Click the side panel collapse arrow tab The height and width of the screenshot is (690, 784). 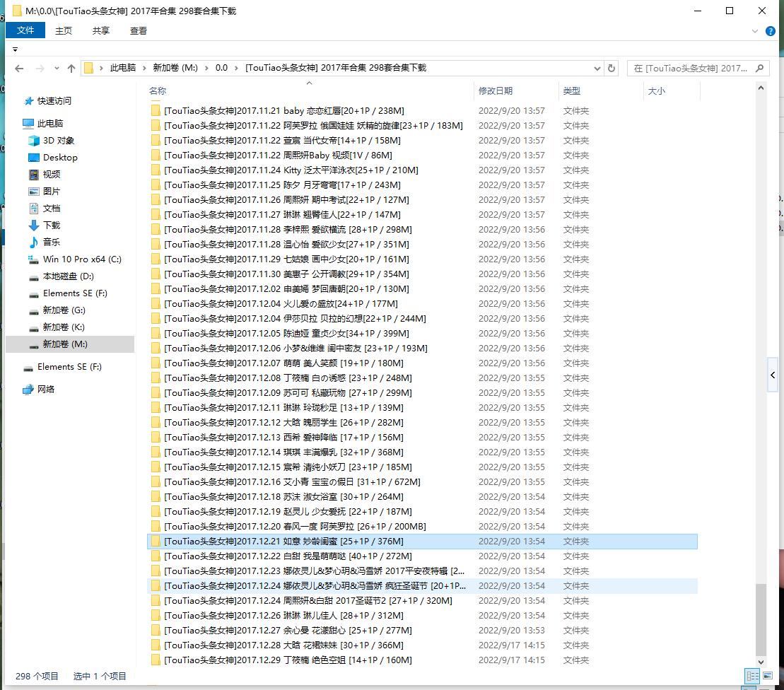(x=773, y=375)
